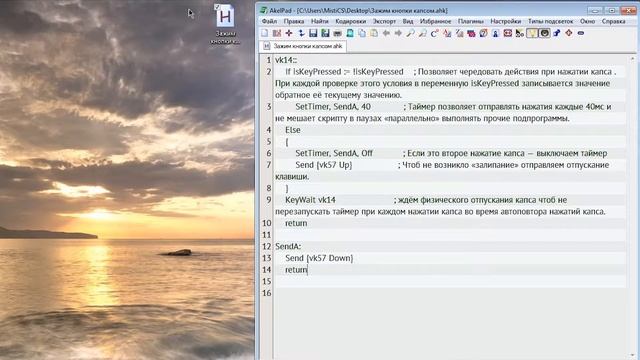The width and height of the screenshot is (640, 360).
Task: Click 'If isKeyPressed := !isKeyPressed' code
Action: click(344, 71)
